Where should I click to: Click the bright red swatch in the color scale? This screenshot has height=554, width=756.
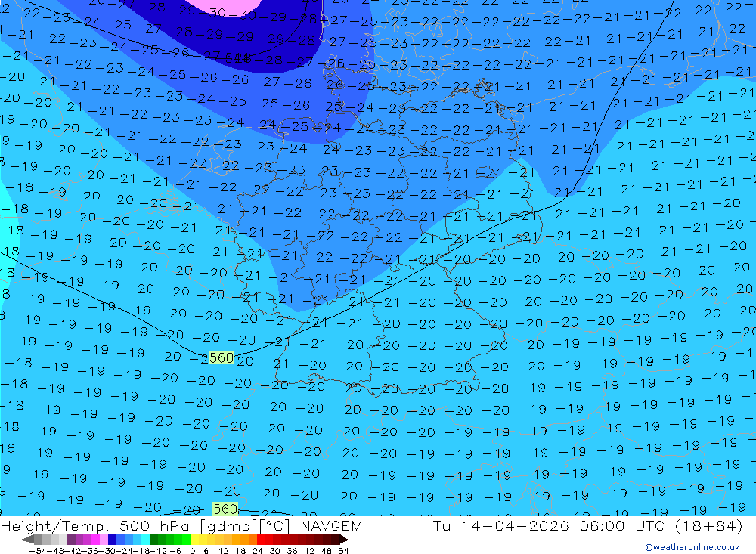261,539
